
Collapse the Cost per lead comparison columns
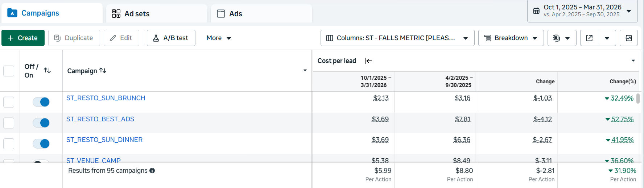pos(368,61)
